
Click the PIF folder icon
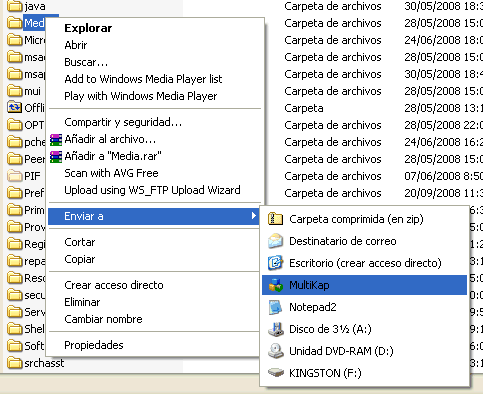click(x=14, y=176)
